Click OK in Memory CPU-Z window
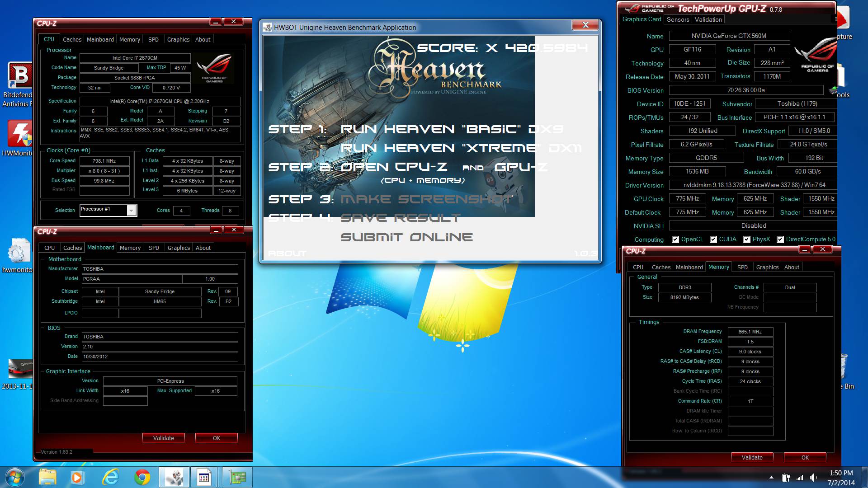 (x=805, y=457)
